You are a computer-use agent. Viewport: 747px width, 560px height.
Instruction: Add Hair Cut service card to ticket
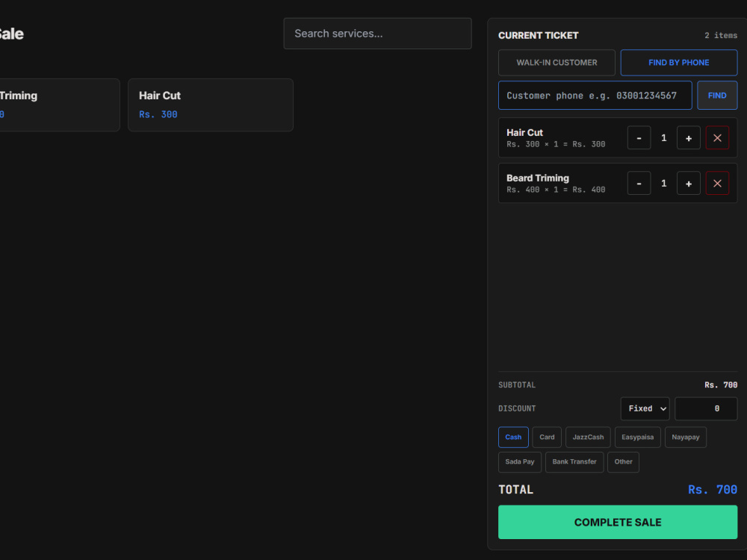[211, 105]
